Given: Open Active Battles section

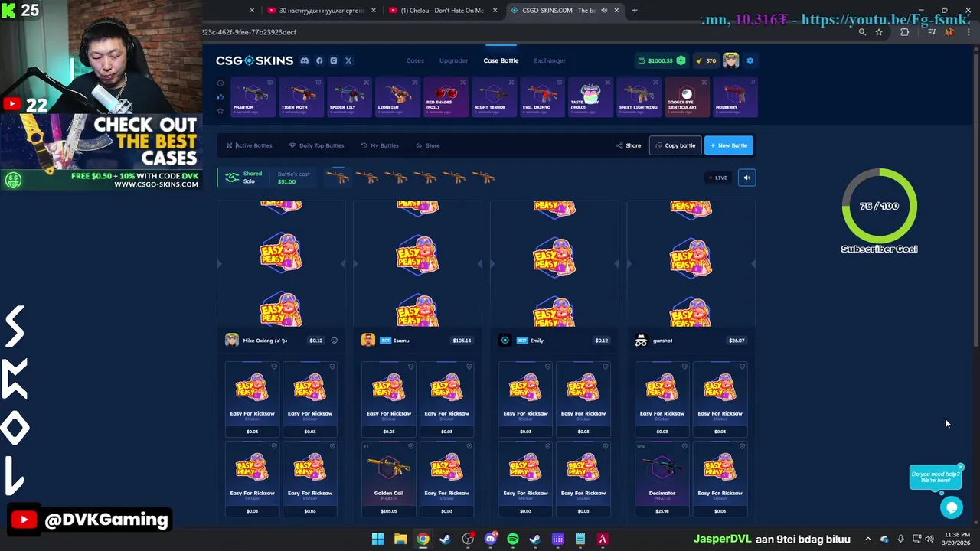Looking at the screenshot, I should [x=249, y=145].
